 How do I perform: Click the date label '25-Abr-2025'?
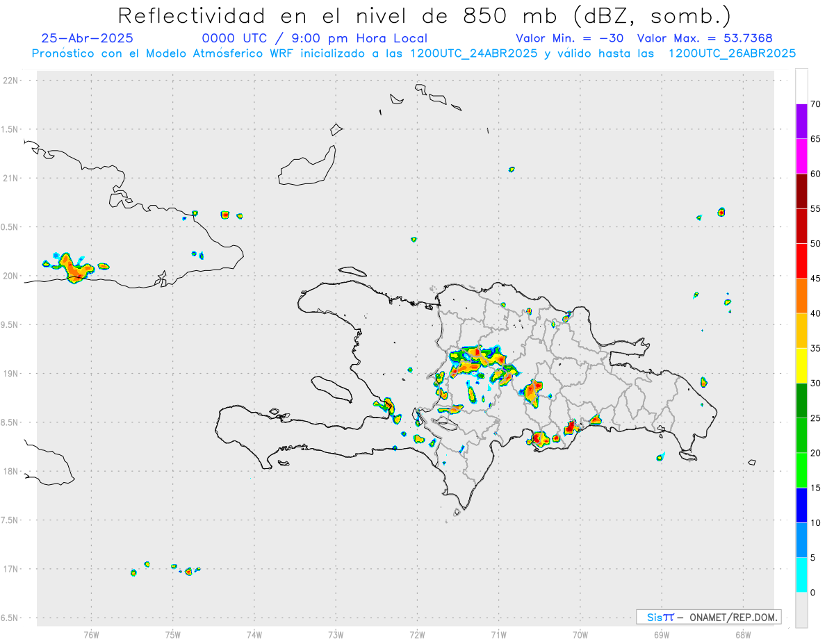point(88,38)
